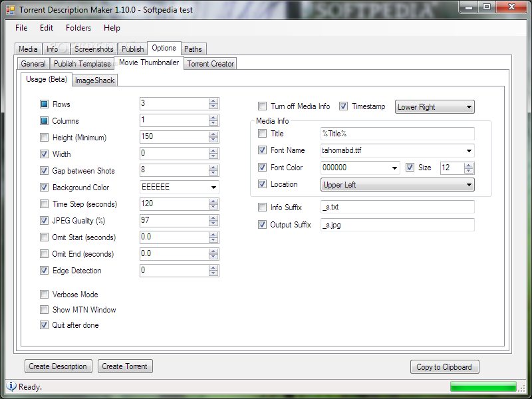Screen dimensions: 532x399
Task: Click the Columns spinner arrows
Action: [x=213, y=120]
